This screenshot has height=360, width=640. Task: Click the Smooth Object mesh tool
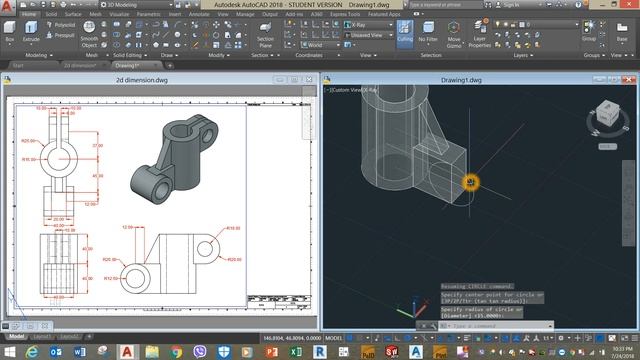tap(89, 34)
